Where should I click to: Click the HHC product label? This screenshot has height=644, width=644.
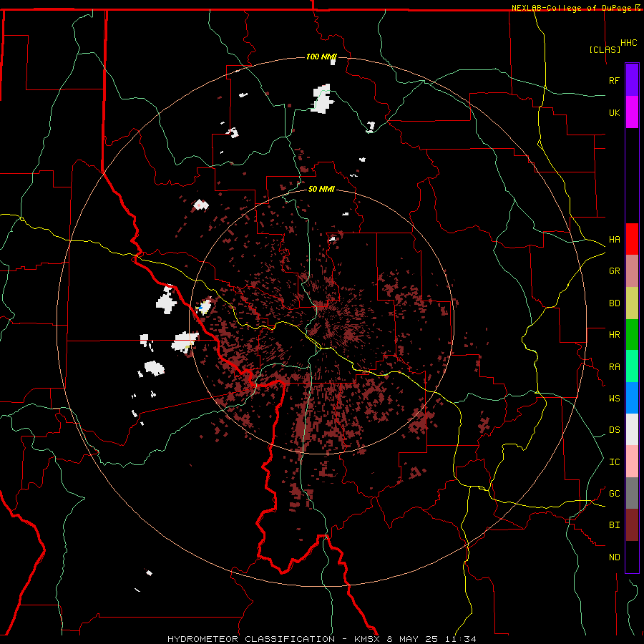point(629,43)
